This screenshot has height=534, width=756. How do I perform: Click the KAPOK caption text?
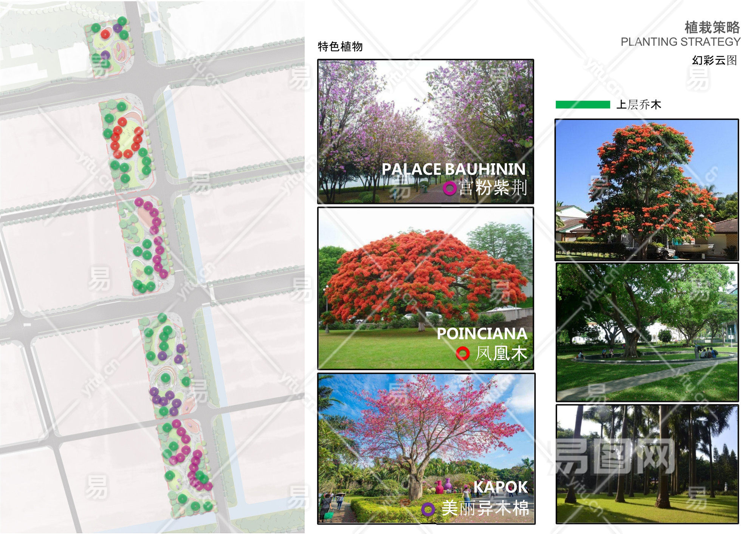[500, 487]
